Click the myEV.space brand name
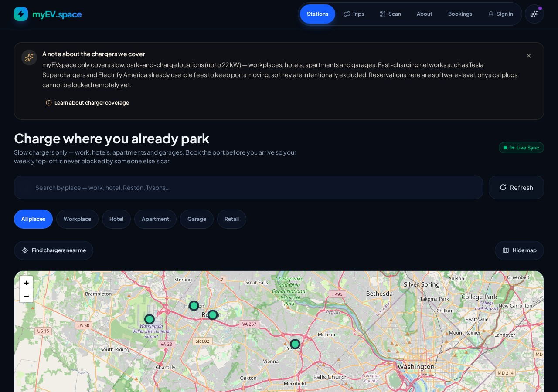The height and width of the screenshot is (392, 558). click(x=57, y=14)
